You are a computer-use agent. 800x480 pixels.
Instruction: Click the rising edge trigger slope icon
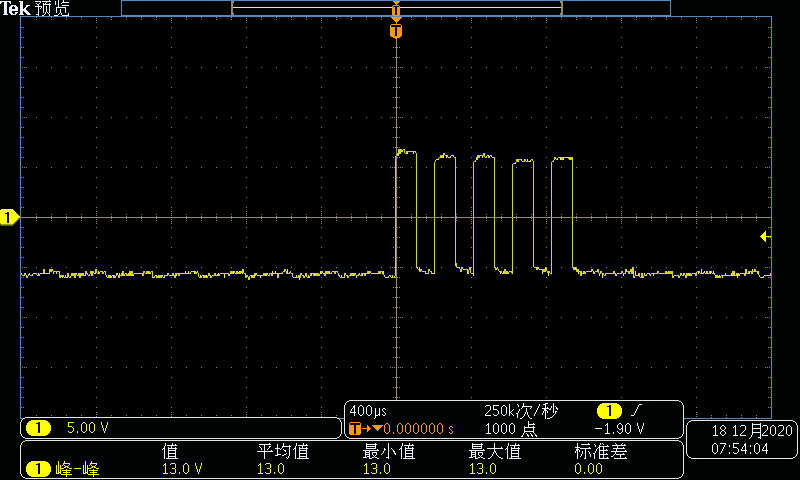tap(636, 410)
